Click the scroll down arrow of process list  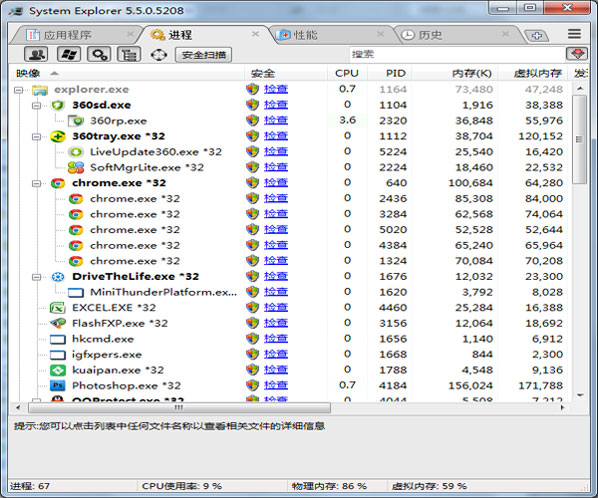point(580,395)
